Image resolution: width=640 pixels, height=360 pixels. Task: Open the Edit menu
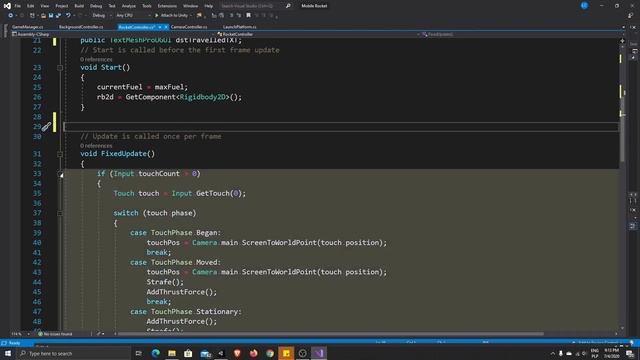pos(31,6)
